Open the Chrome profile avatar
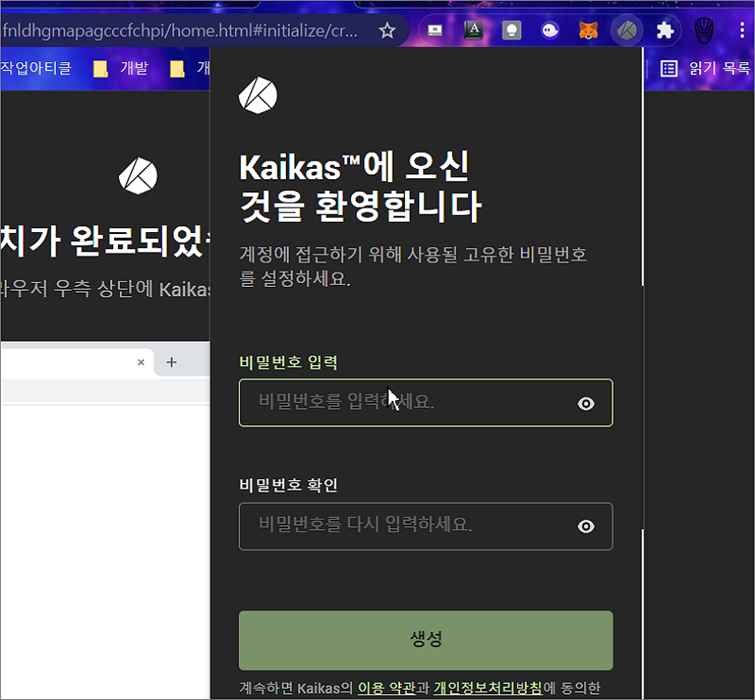The width and height of the screenshot is (755, 700). pyautogui.click(x=704, y=30)
